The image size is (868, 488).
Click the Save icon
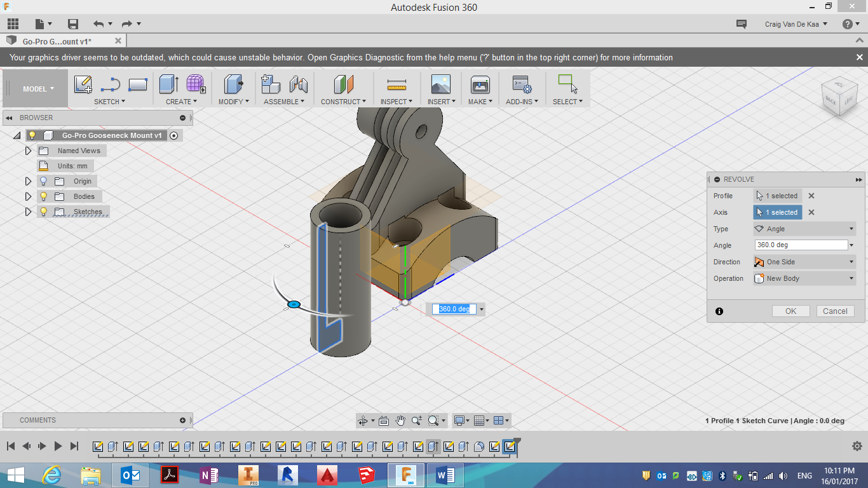click(x=73, y=24)
